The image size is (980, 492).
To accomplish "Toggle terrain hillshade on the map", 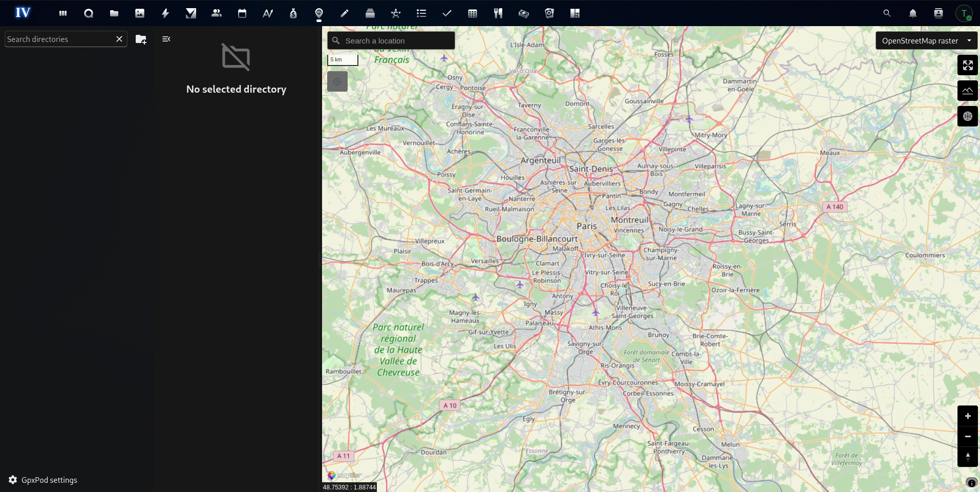I will (968, 91).
